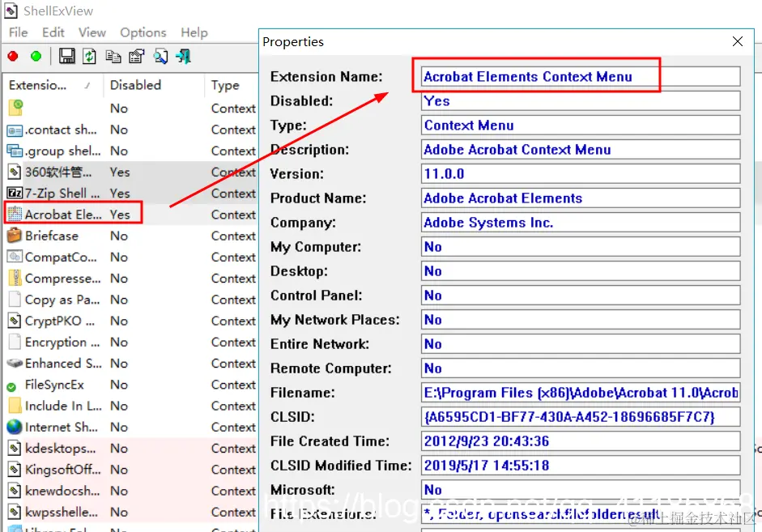Click the Disabled field showing Yes
The image size is (762, 532).
point(581,101)
